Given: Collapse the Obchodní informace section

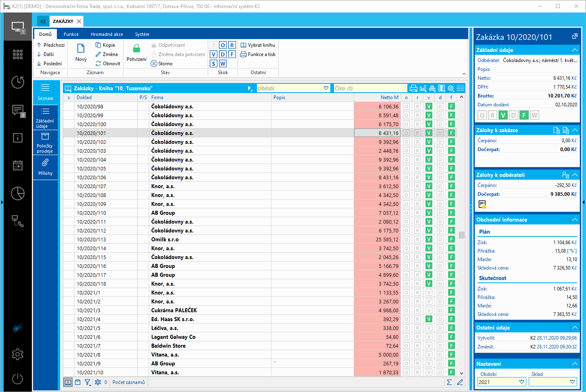Looking at the screenshot, I should coord(575,220).
